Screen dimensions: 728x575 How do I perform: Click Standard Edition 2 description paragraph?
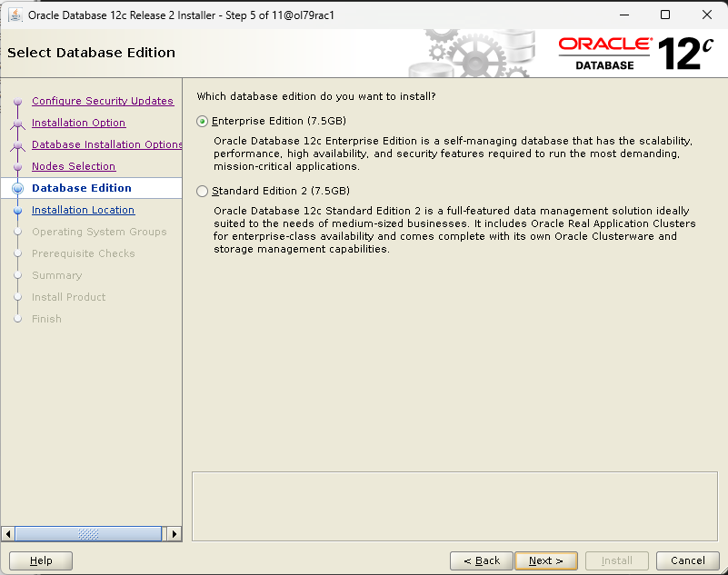tap(454, 230)
